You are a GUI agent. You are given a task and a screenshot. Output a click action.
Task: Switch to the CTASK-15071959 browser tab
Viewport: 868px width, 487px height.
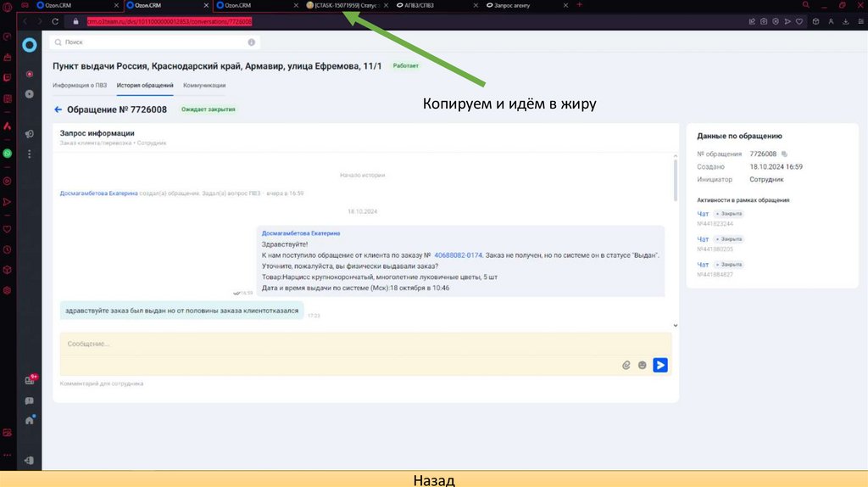347,5
